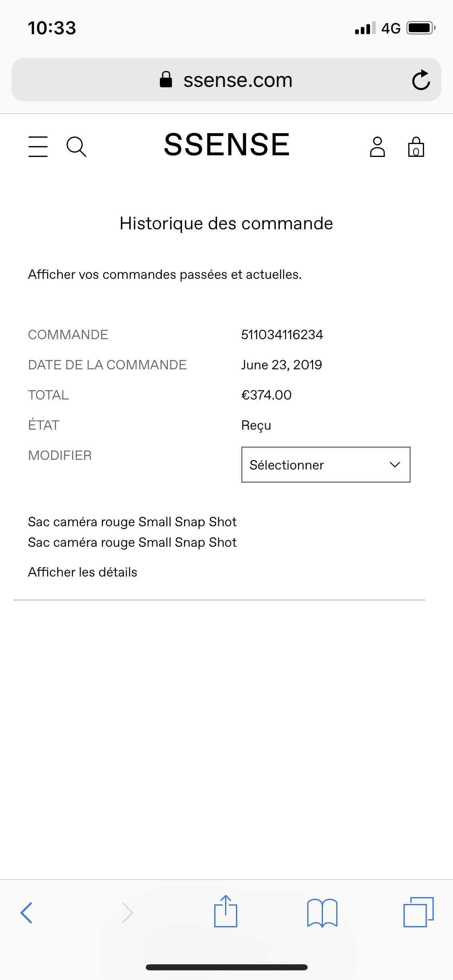Click Afficher les détails link
453x980 pixels.
[83, 572]
